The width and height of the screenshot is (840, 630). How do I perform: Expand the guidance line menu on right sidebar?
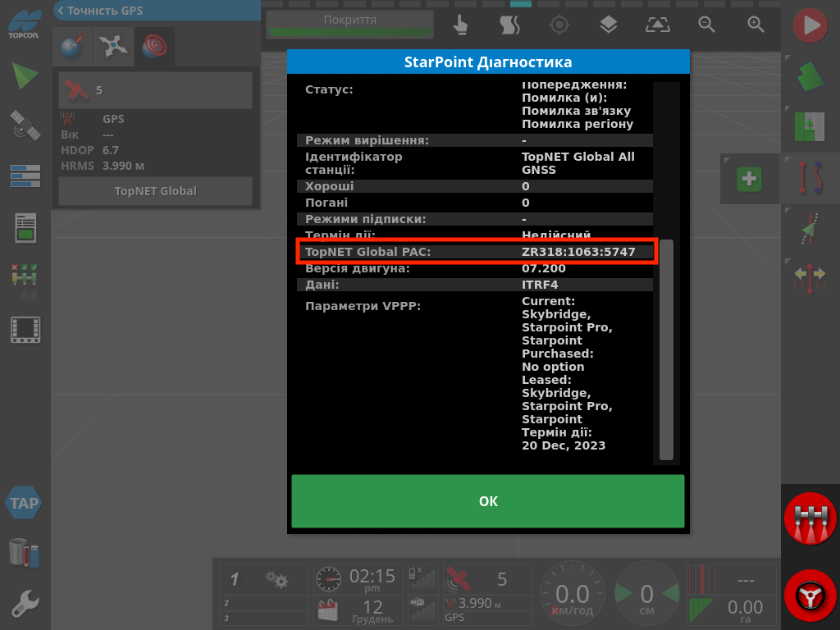tap(810, 178)
